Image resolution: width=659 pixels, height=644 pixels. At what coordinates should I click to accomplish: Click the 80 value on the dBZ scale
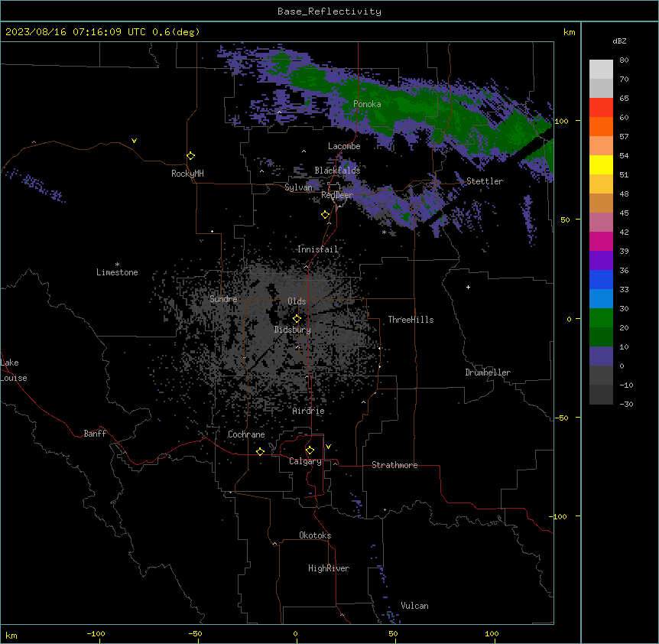point(624,60)
